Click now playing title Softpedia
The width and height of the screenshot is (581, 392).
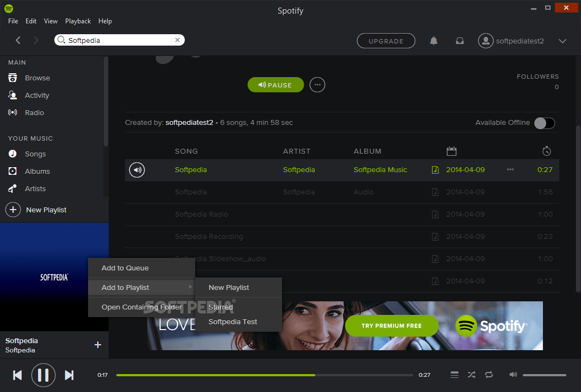[22, 340]
